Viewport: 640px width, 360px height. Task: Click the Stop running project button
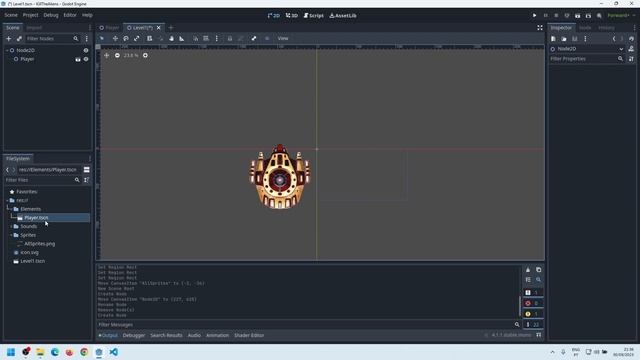pos(556,16)
